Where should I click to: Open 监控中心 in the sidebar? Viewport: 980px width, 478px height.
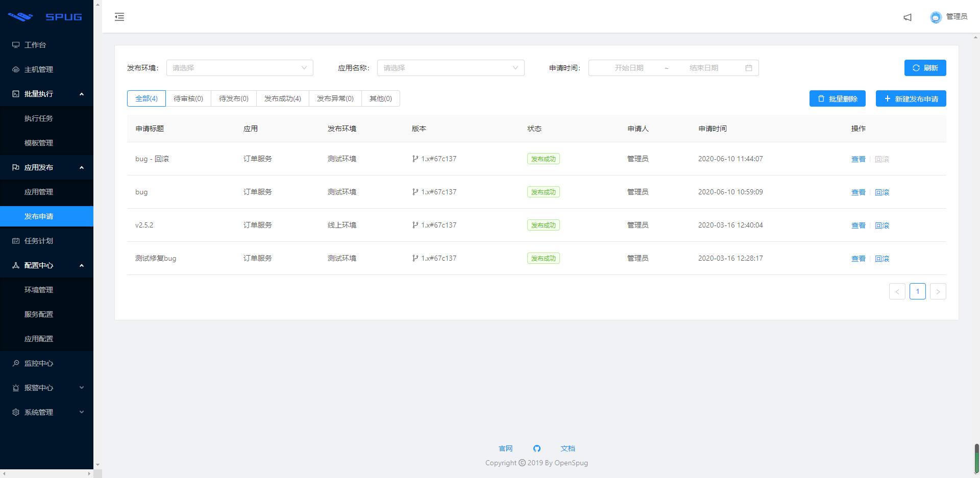(x=38, y=363)
